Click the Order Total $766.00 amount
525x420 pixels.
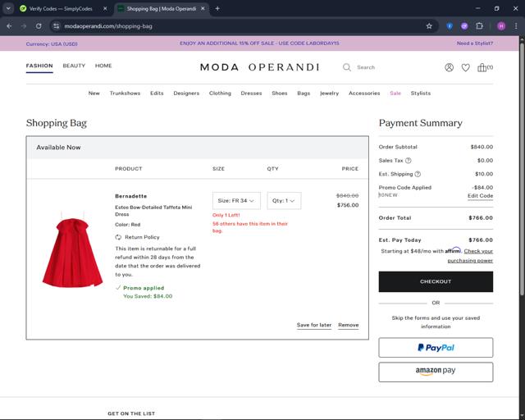481,217
